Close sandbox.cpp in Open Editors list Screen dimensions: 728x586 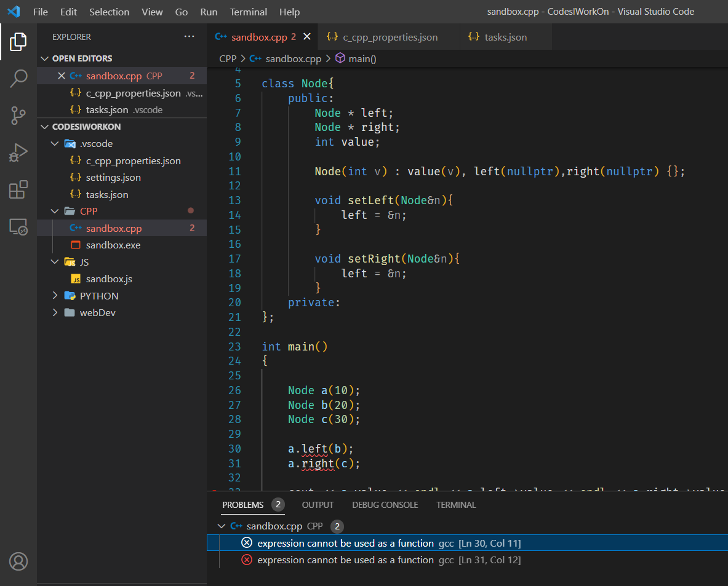coord(62,76)
